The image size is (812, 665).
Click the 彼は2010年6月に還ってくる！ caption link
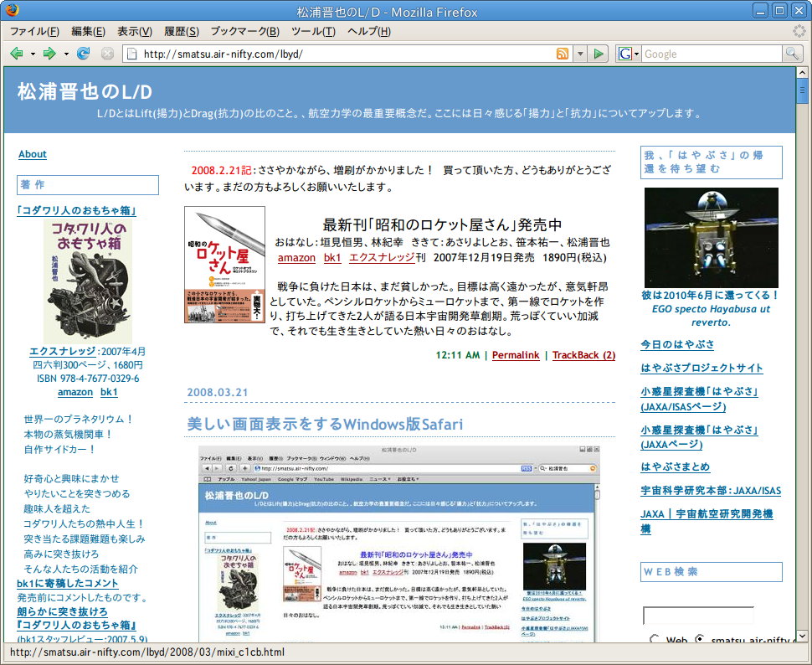coord(711,295)
